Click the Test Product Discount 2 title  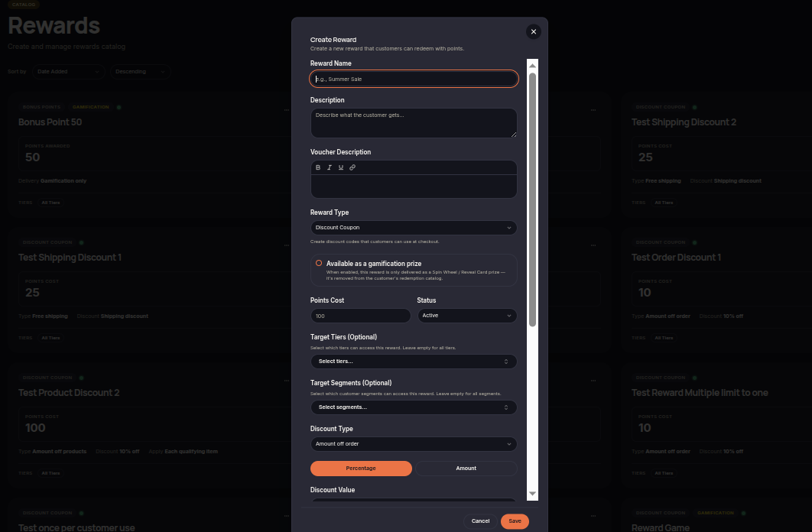69,393
